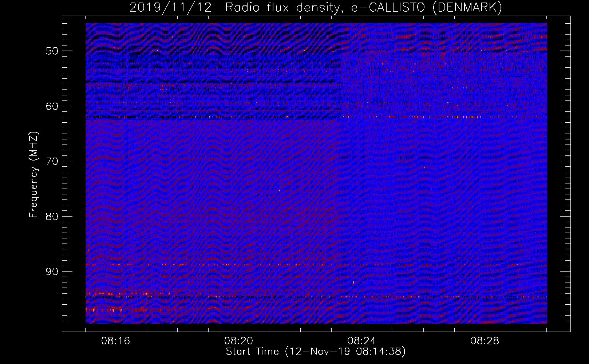The height and width of the screenshot is (364, 589).
Task: Click the plot title "2019/11/12 Radio flux density, e-CALLISTO (DENMARK)"
Action: tap(316, 8)
